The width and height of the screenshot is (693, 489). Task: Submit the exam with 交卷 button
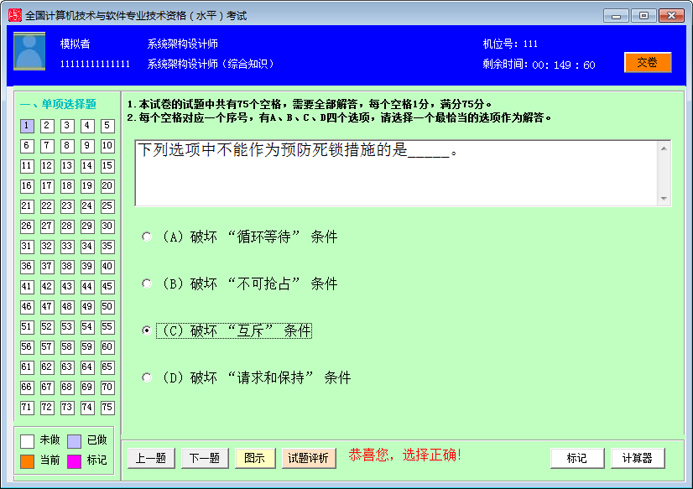[647, 62]
